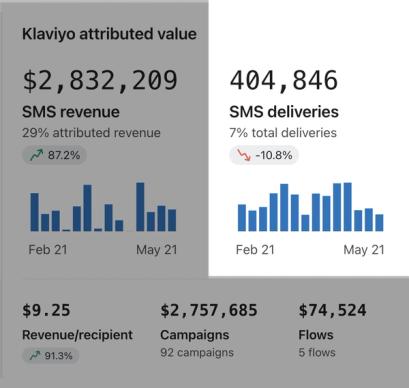Image resolution: width=409 pixels, height=388 pixels.
Task: Open the $2,832,209 SMS revenue figure
Action: 100,80
